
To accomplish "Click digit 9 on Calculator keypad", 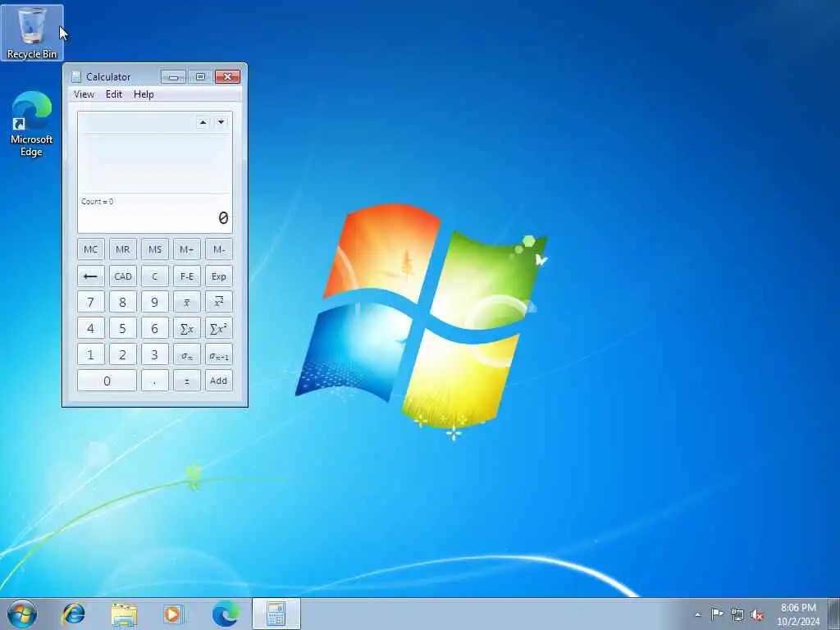I will (x=155, y=302).
